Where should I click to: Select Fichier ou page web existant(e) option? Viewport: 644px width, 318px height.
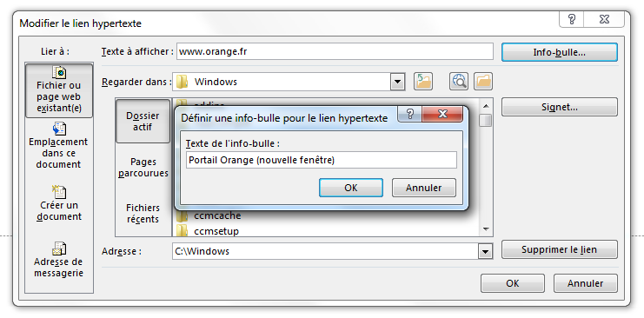pos(59,90)
